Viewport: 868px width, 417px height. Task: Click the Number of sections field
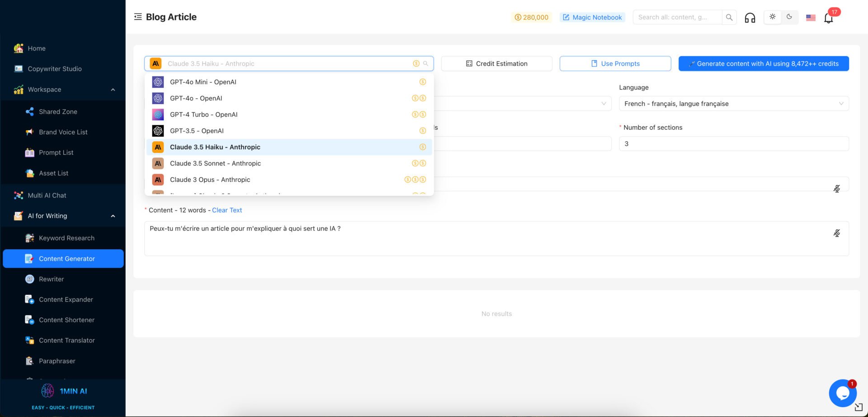point(734,144)
